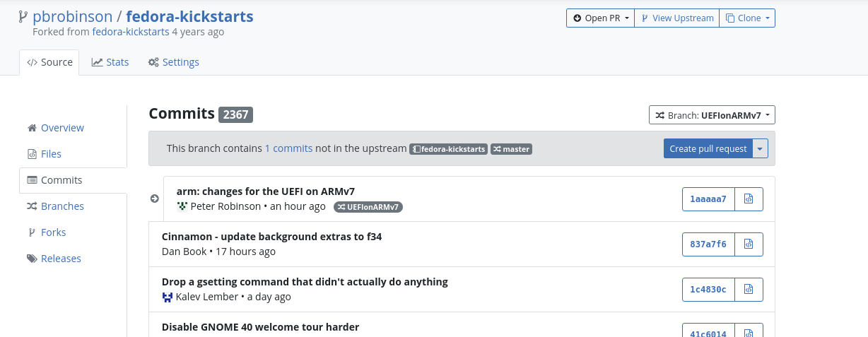Click the Create pull request button
This screenshot has height=337, width=868.
pyautogui.click(x=708, y=148)
